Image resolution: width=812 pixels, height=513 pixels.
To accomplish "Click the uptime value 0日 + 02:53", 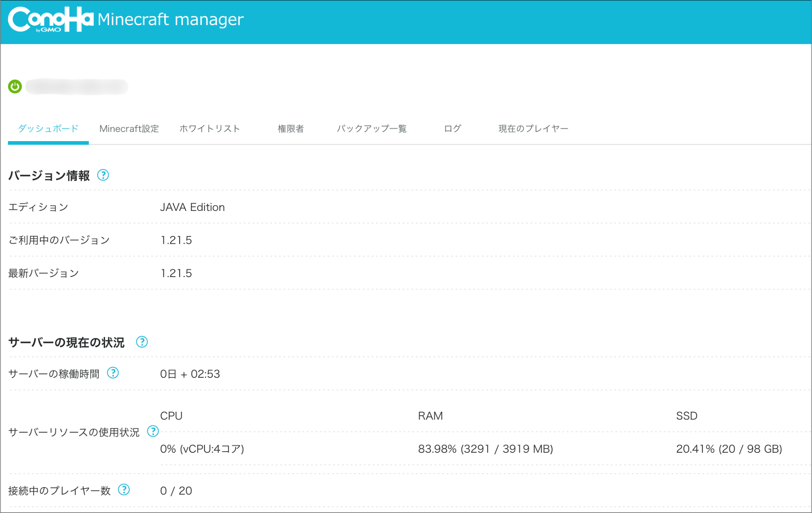I will [190, 374].
